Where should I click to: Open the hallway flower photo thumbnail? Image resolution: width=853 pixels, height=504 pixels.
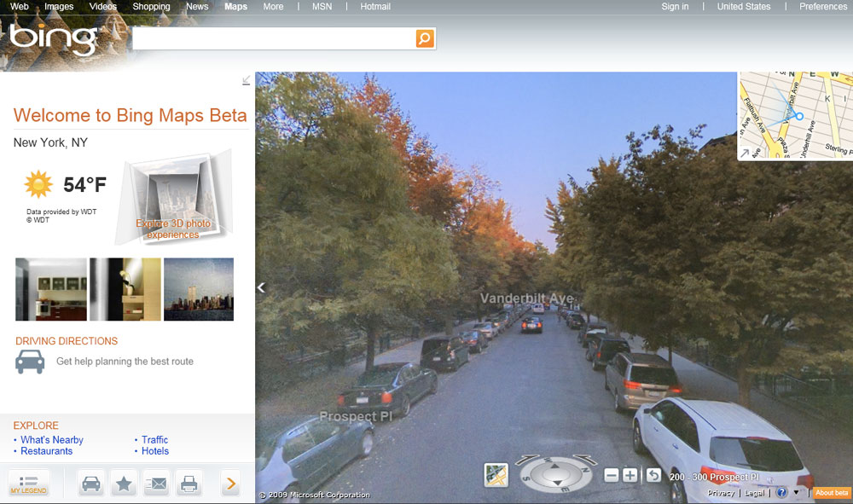pyautogui.click(x=125, y=289)
